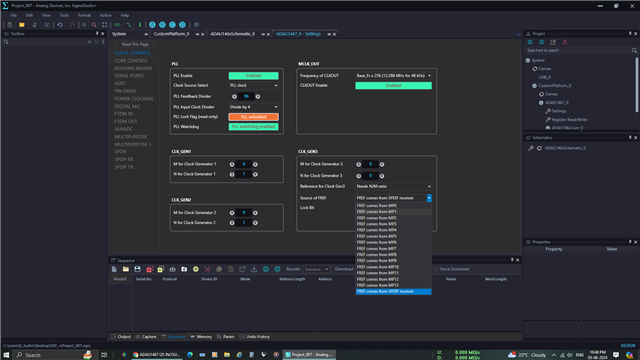Open the SPDIF RX settings page
640x360 pixels.
click(124, 160)
